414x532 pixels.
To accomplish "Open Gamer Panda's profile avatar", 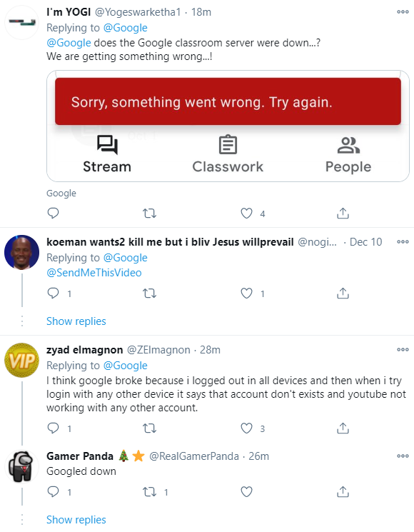I will [x=21, y=467].
